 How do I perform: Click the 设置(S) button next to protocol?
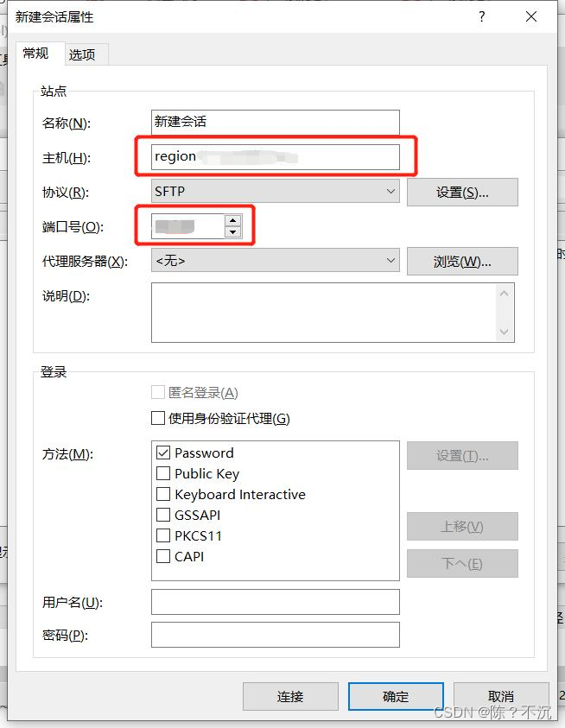[461, 191]
